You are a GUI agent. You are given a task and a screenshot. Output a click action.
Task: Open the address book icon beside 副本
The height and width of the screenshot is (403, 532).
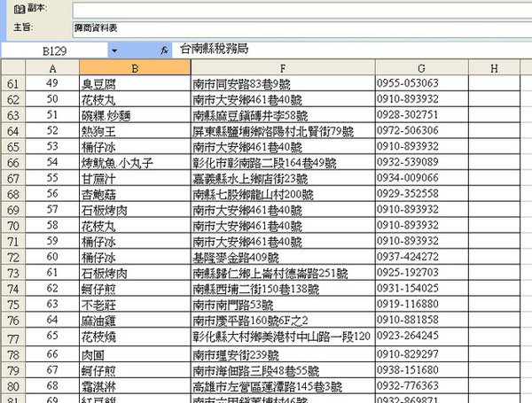[19, 9]
